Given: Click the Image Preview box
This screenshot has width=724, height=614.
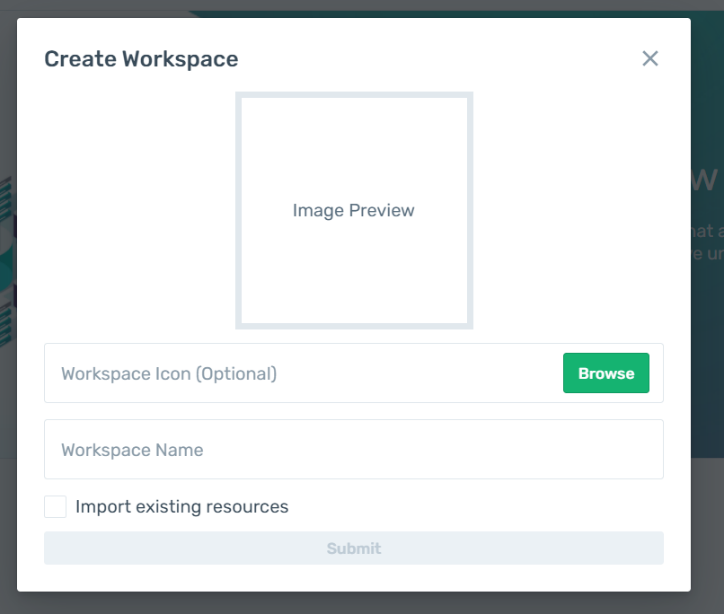Looking at the screenshot, I should point(354,211).
